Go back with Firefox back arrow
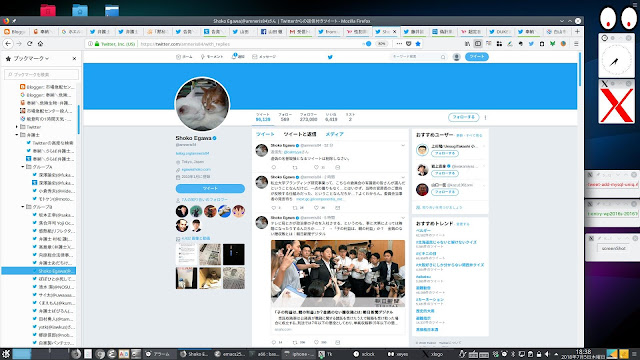The image size is (640, 360). pyautogui.click(x=8, y=44)
